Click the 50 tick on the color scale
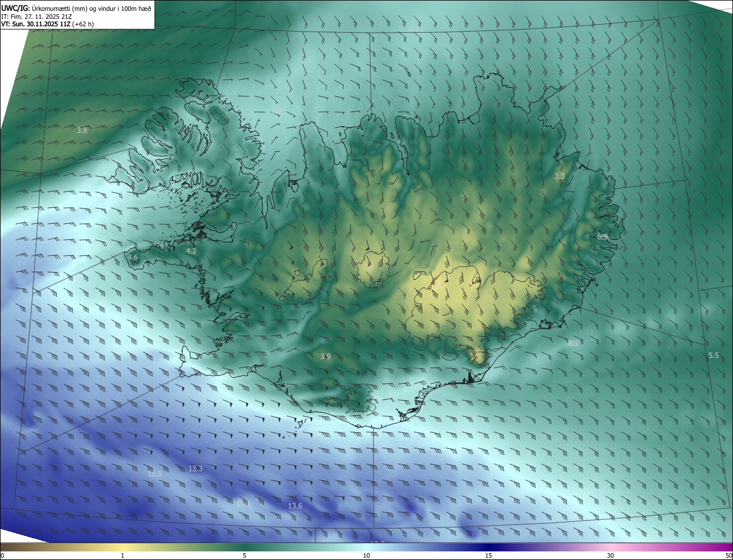The width and height of the screenshot is (733, 560). coord(728,555)
